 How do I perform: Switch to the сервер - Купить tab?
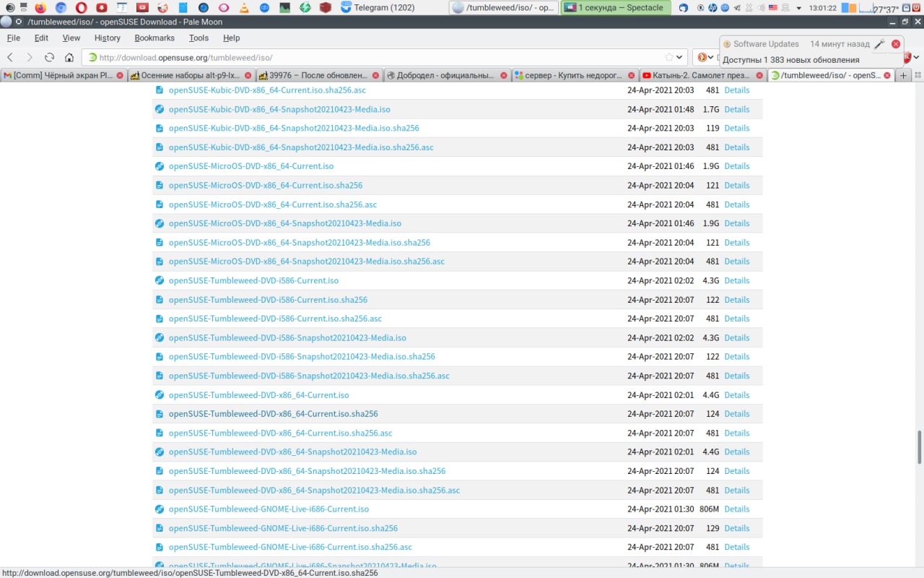[x=574, y=75]
